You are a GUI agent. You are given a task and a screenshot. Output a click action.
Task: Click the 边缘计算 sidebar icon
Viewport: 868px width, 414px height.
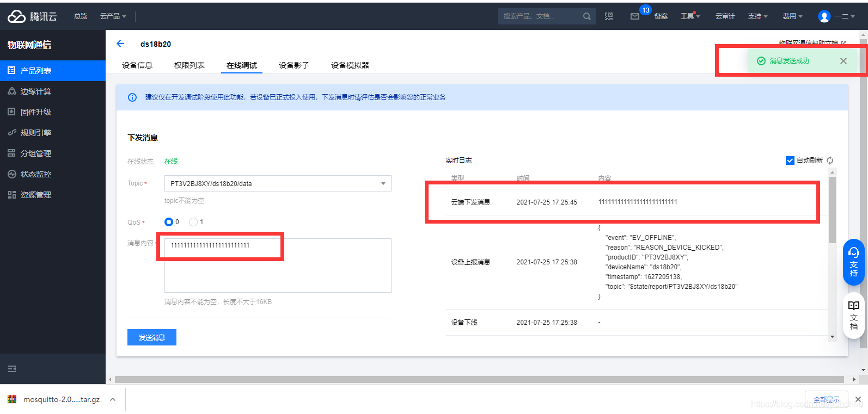(11, 91)
